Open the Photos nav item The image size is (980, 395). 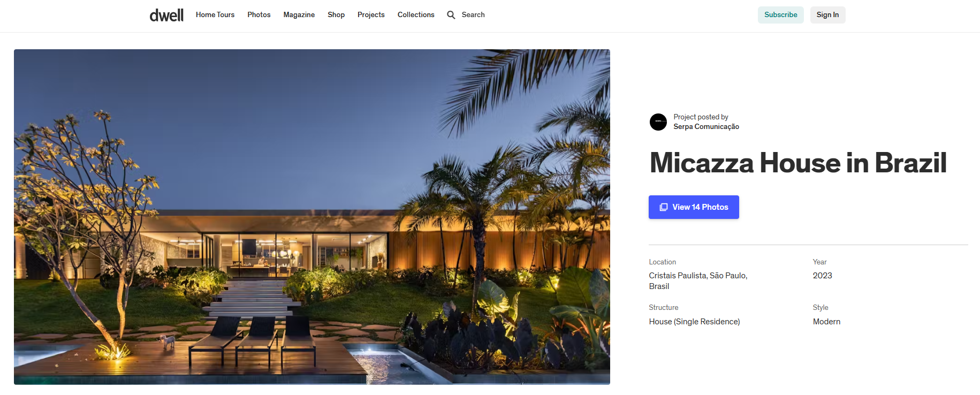[x=259, y=15]
